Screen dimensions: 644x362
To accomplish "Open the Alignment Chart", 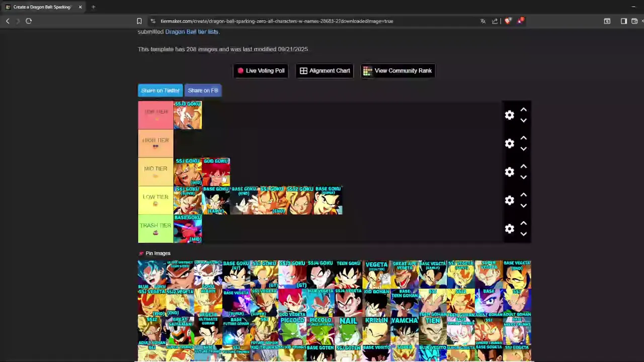I will coord(325,71).
